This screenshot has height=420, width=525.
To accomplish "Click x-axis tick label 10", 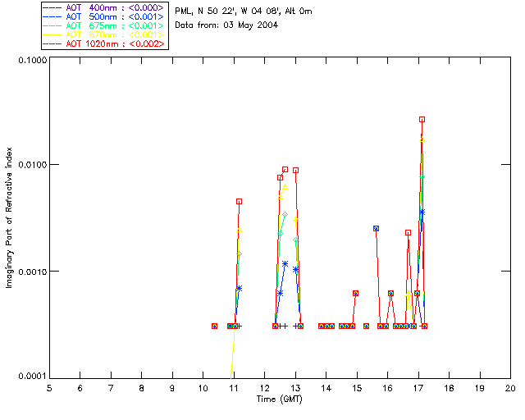I will (203, 388).
